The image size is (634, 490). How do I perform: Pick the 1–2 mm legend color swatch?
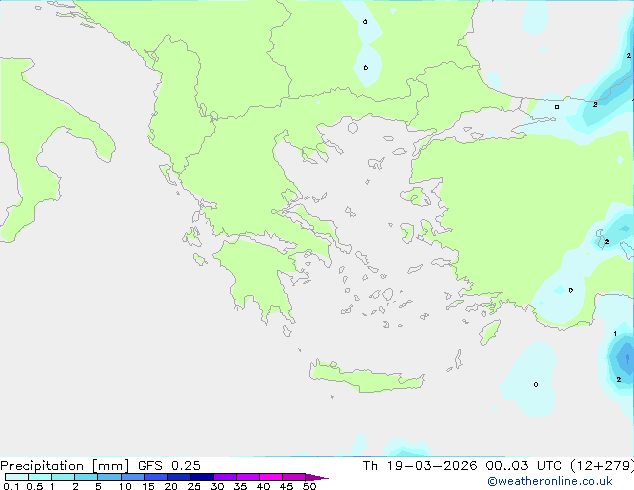point(63,477)
